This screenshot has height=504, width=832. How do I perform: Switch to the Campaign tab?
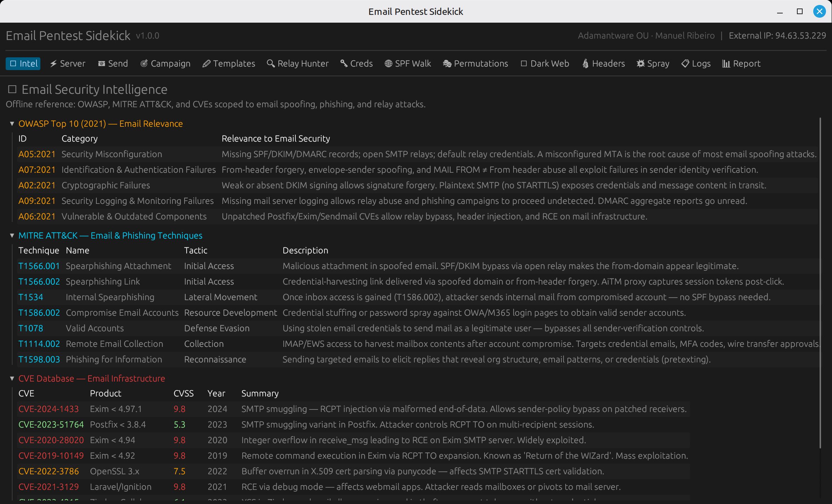(165, 64)
